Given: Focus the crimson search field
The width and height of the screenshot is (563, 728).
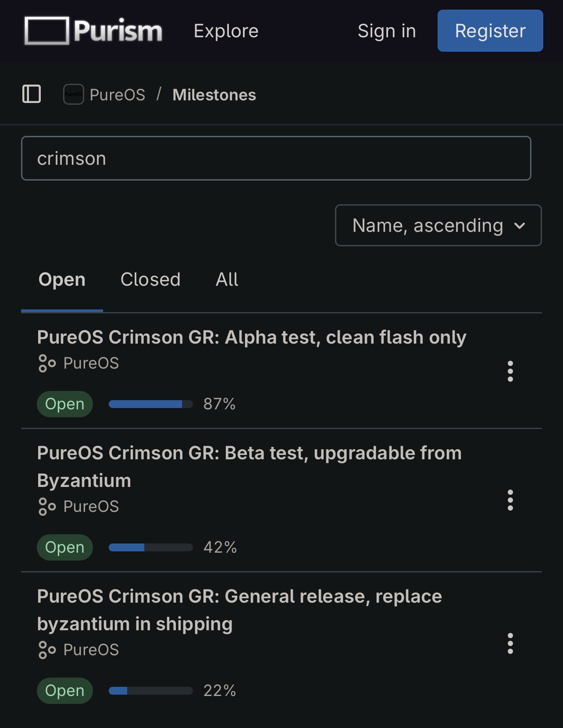Looking at the screenshot, I should point(276,158).
